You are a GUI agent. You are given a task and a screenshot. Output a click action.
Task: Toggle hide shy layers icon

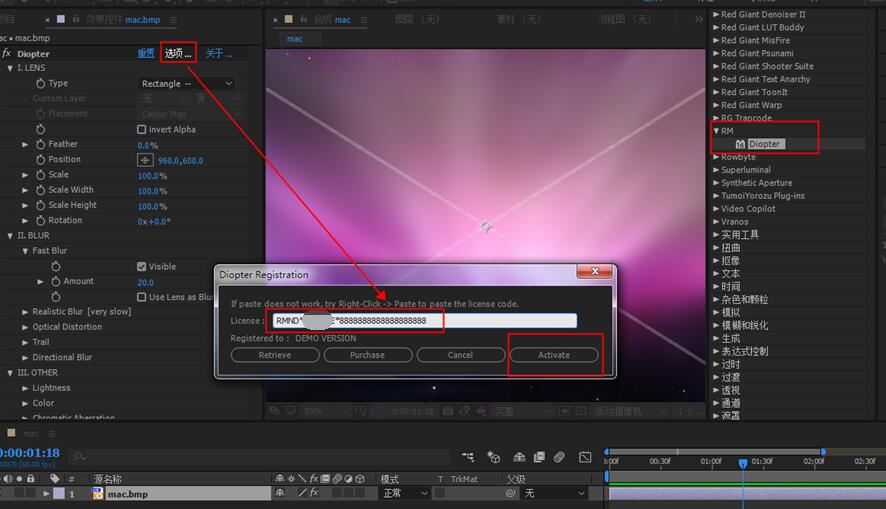519,456
